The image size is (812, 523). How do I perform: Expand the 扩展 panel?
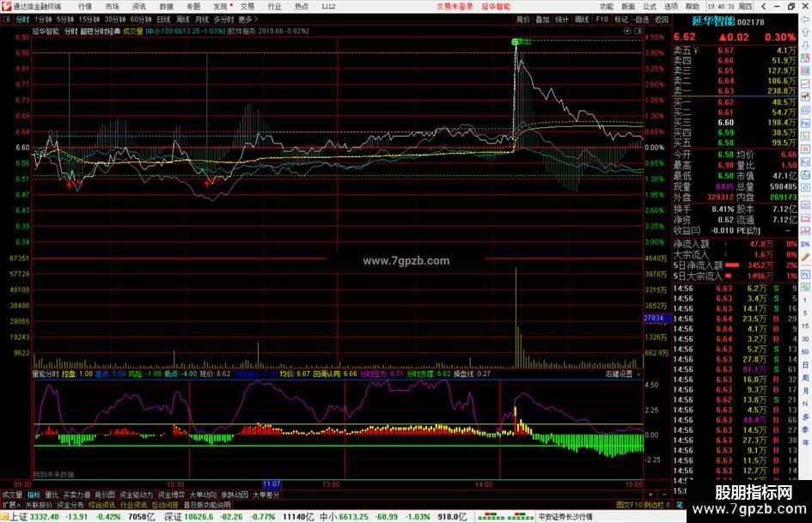tap(11, 504)
